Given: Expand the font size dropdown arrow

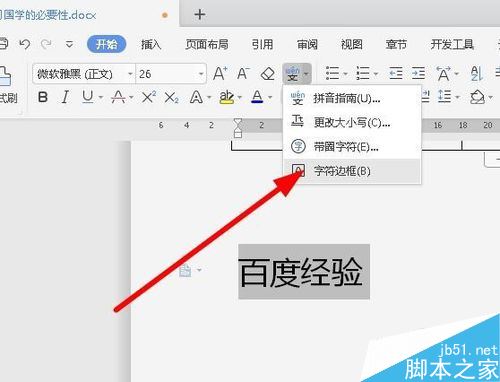Looking at the screenshot, I should point(201,74).
